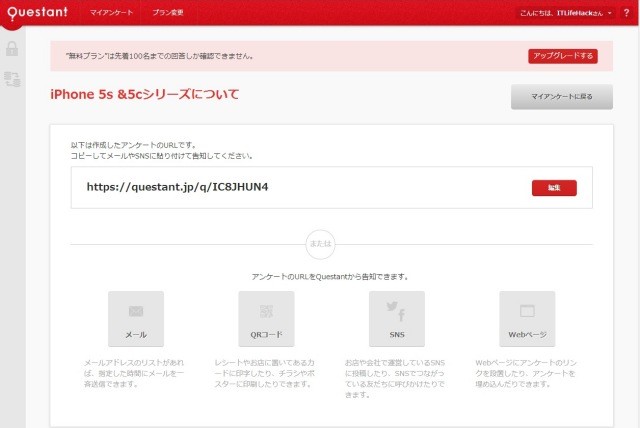Click the アップグレードする button
The width and height of the screenshot is (640, 428).
point(563,56)
